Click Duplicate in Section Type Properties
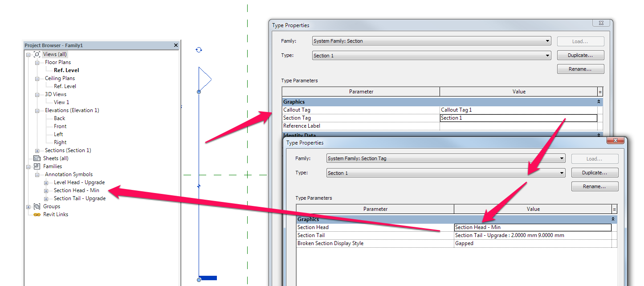The image size is (644, 286). (x=580, y=56)
